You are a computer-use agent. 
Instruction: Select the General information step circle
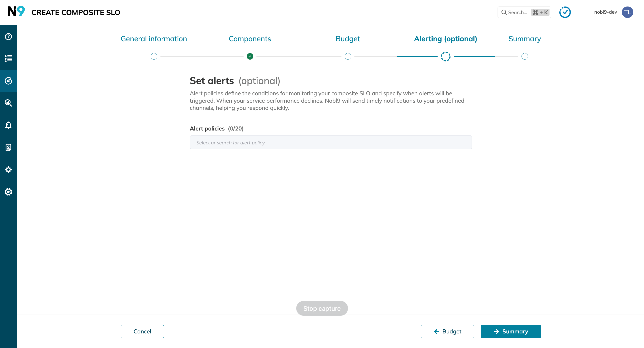pos(154,56)
